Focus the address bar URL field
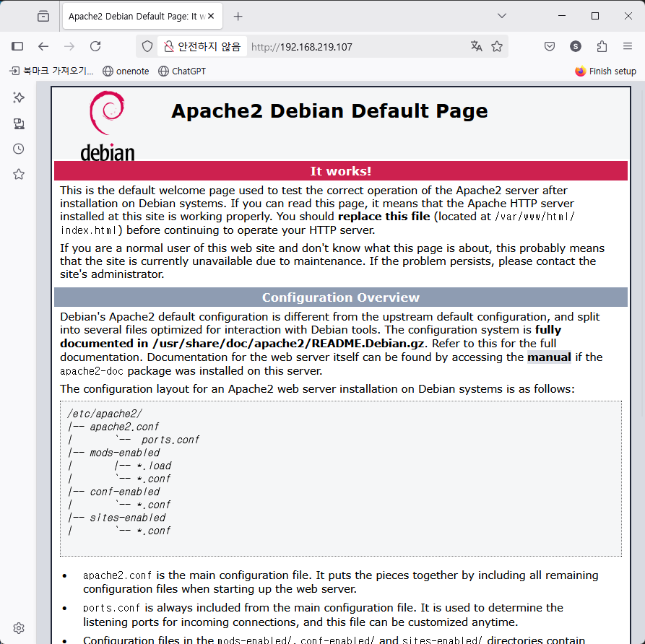645x644 pixels. [357, 47]
